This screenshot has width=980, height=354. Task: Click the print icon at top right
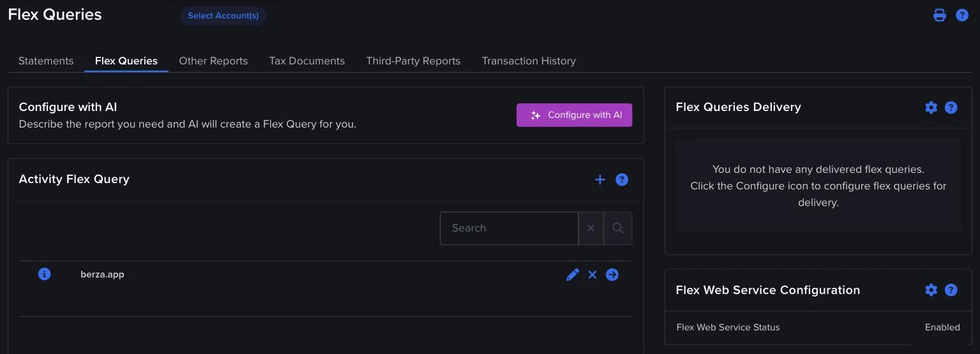(939, 15)
